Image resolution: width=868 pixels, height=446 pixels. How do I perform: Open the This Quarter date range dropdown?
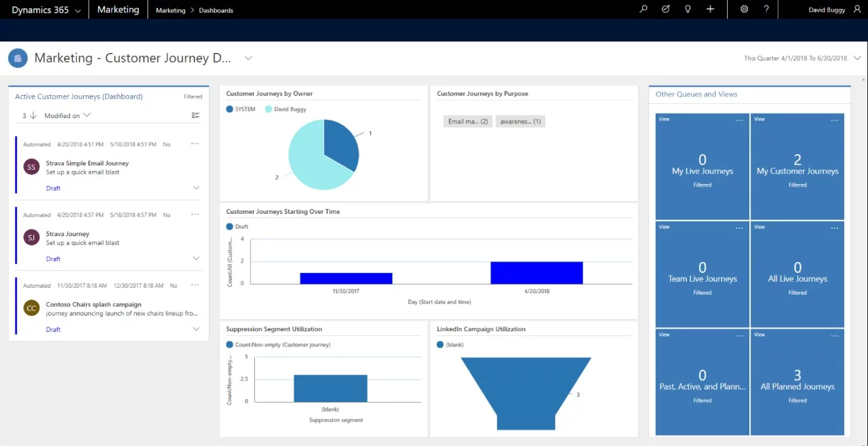coord(857,58)
